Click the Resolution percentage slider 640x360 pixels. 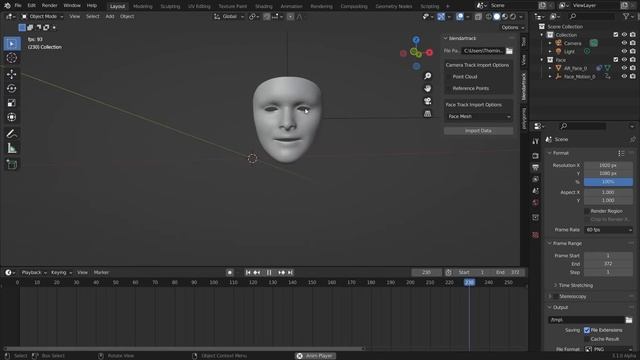tap(608, 182)
